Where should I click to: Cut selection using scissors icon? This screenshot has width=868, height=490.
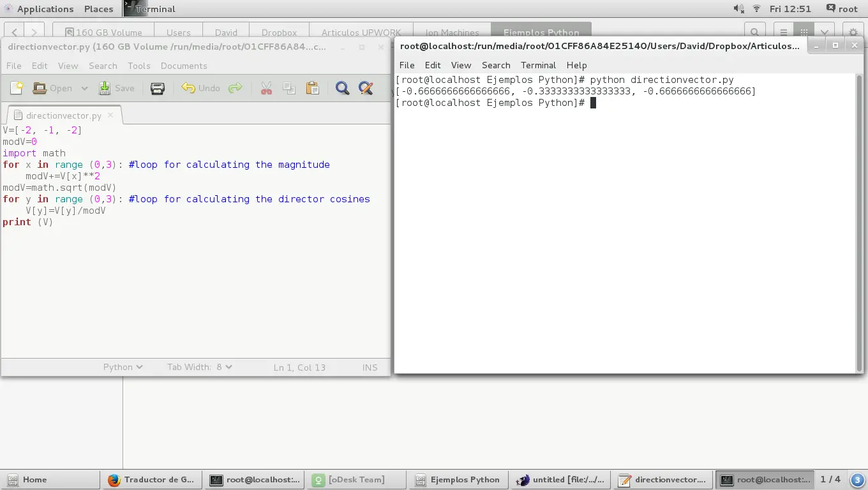[266, 88]
